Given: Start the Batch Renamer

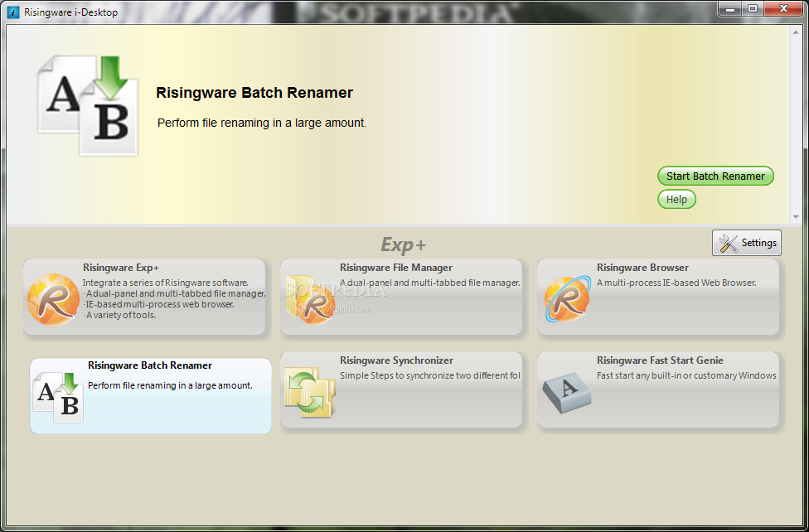Looking at the screenshot, I should click(715, 176).
